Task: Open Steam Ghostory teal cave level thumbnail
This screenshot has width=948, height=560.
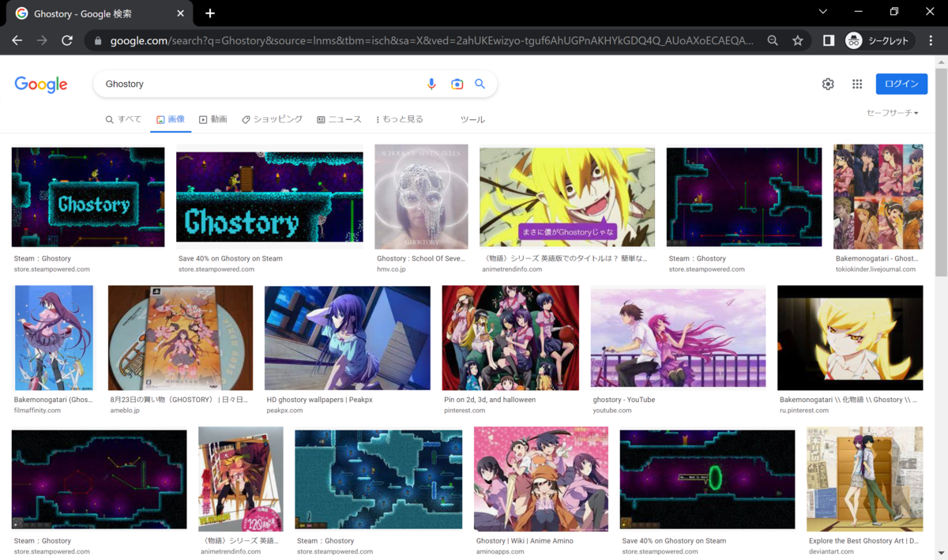Action: 378,479
